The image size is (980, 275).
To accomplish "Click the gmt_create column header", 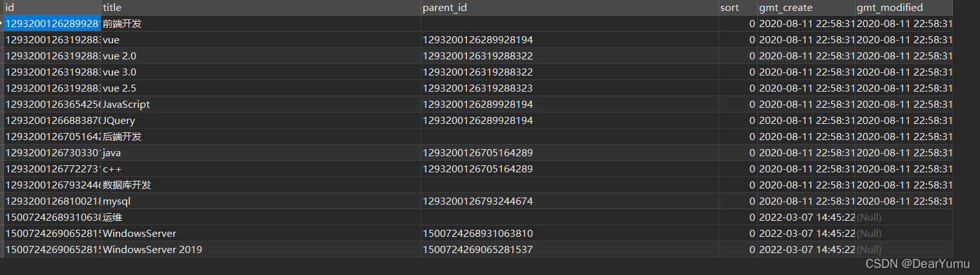I will point(806,8).
